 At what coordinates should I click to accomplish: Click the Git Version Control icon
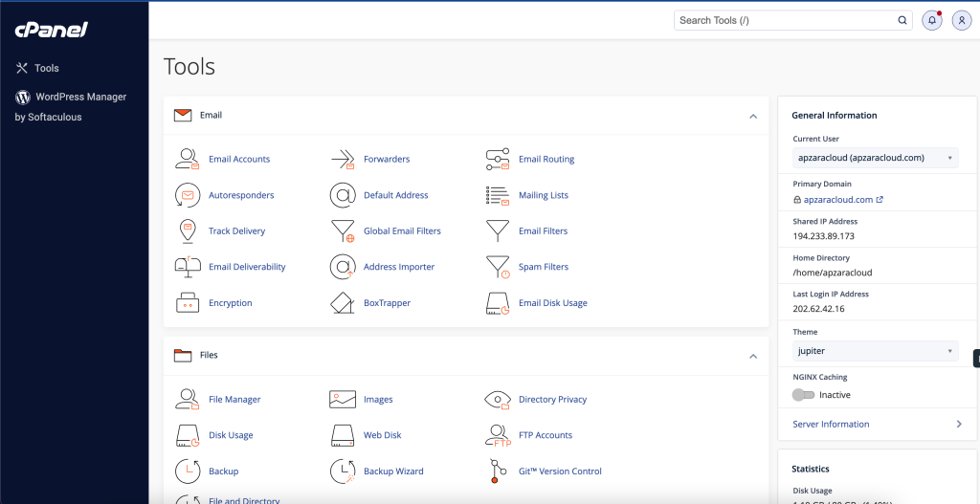(x=498, y=471)
